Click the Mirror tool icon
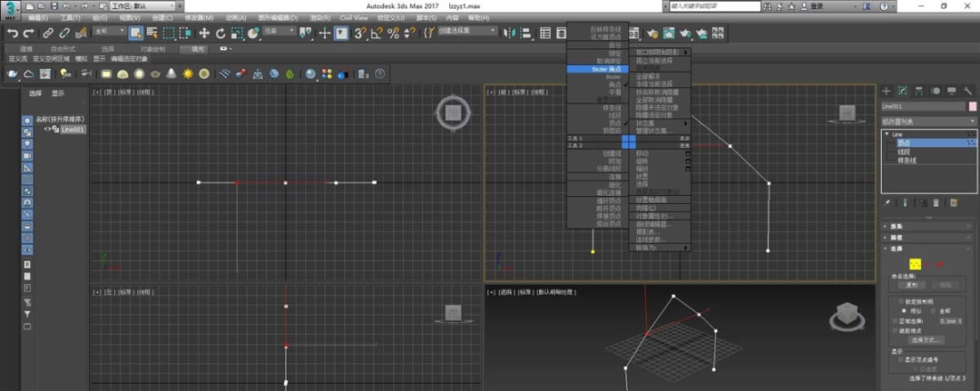980x391 pixels. [x=509, y=33]
